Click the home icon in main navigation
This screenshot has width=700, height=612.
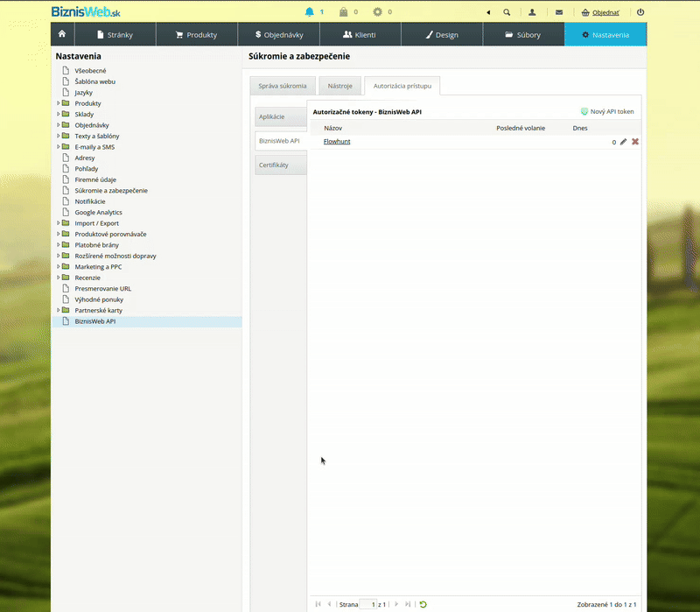click(60, 34)
